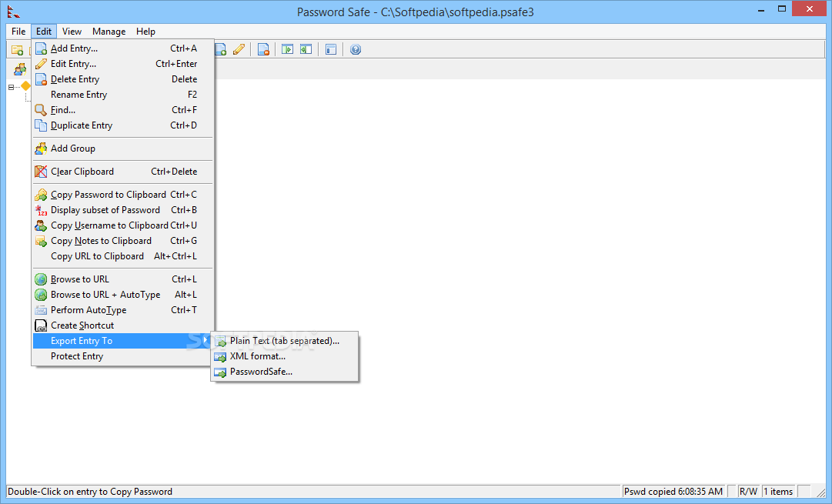Choose Copy URL to Clipboard
Viewport: 832px width, 504px height.
[x=123, y=256]
